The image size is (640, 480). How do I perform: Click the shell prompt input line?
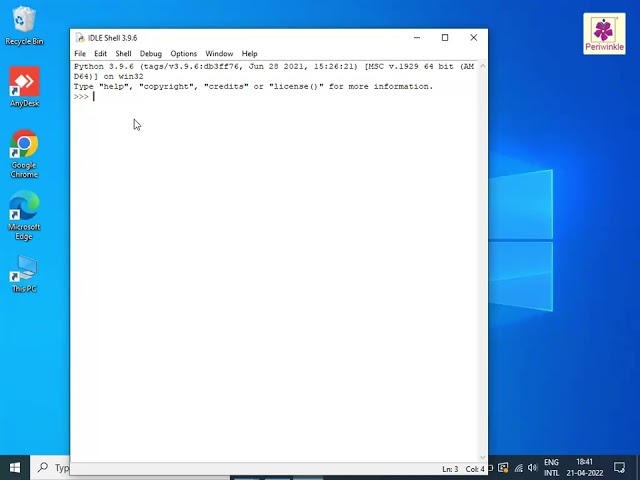(275, 97)
